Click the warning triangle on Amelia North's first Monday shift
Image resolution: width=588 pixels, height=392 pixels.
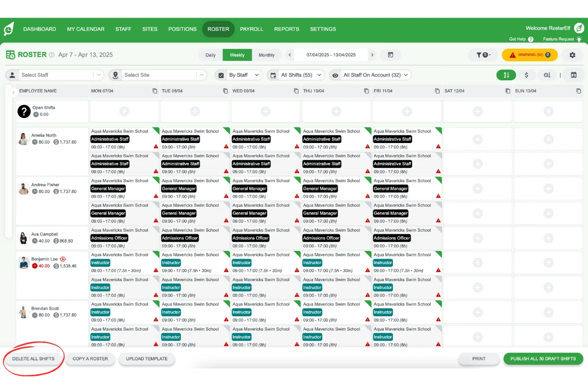(x=156, y=147)
